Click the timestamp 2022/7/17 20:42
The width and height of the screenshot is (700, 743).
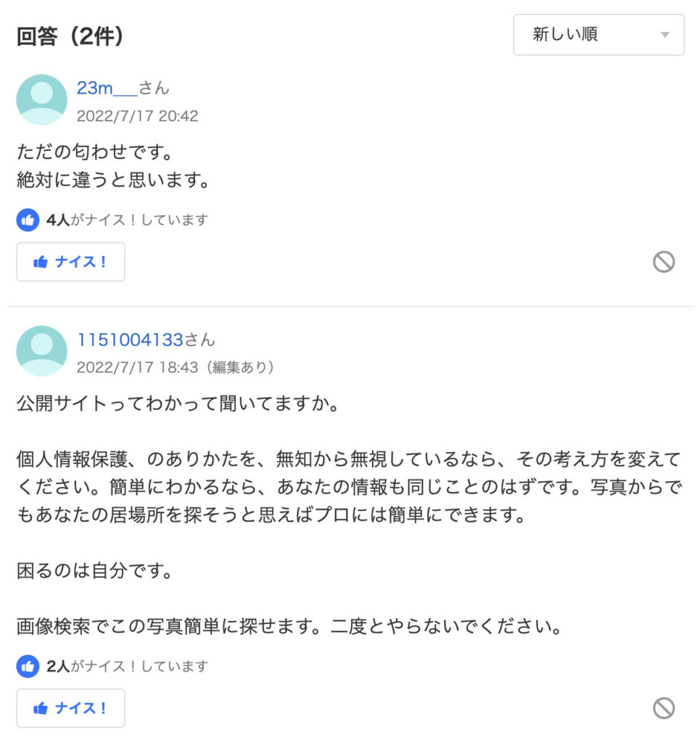click(x=137, y=116)
